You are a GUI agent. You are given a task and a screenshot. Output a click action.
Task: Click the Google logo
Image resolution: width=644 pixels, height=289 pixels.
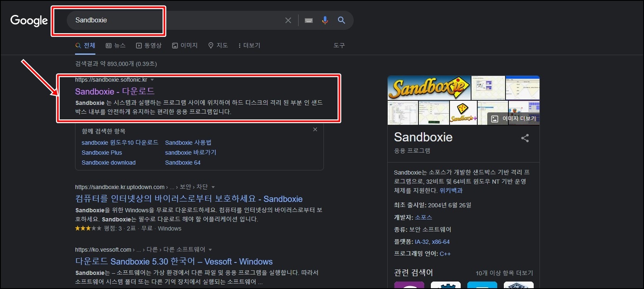click(x=29, y=20)
